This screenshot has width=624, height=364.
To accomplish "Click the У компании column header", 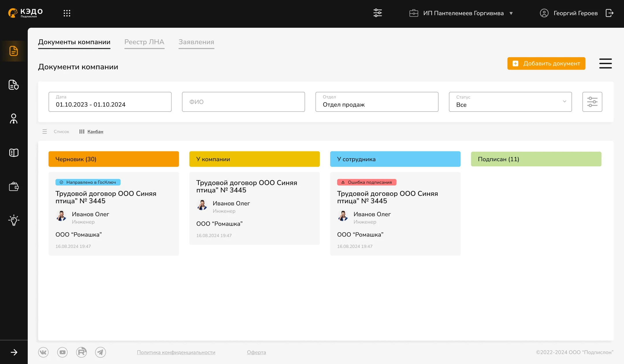I will 255,159.
